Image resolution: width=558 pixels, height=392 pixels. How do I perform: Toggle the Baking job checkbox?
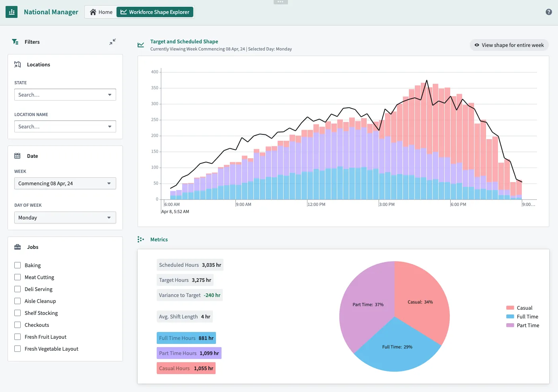click(17, 265)
